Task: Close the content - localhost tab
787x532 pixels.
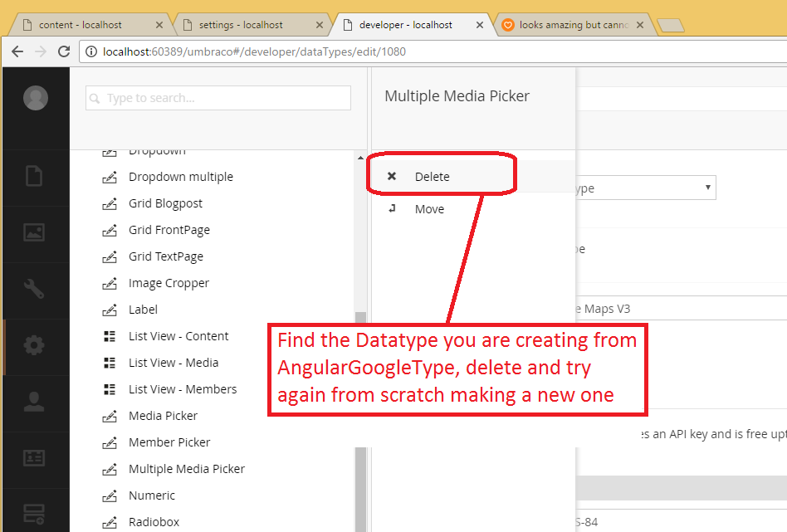Action: [159, 25]
